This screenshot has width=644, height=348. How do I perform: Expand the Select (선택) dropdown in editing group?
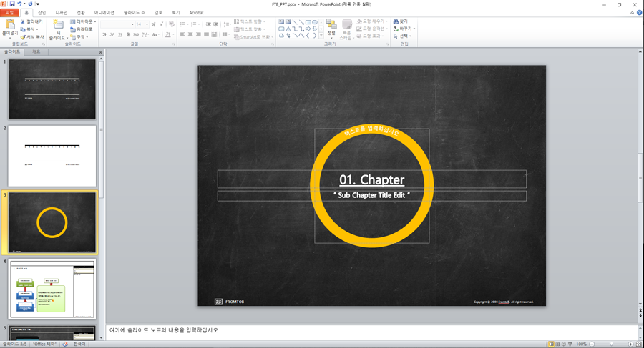point(405,36)
